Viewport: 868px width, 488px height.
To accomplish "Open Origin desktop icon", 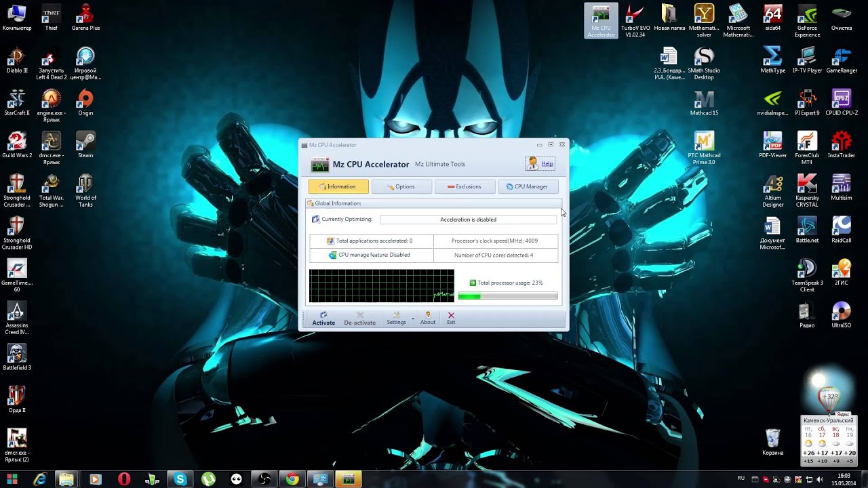I will coord(85,102).
